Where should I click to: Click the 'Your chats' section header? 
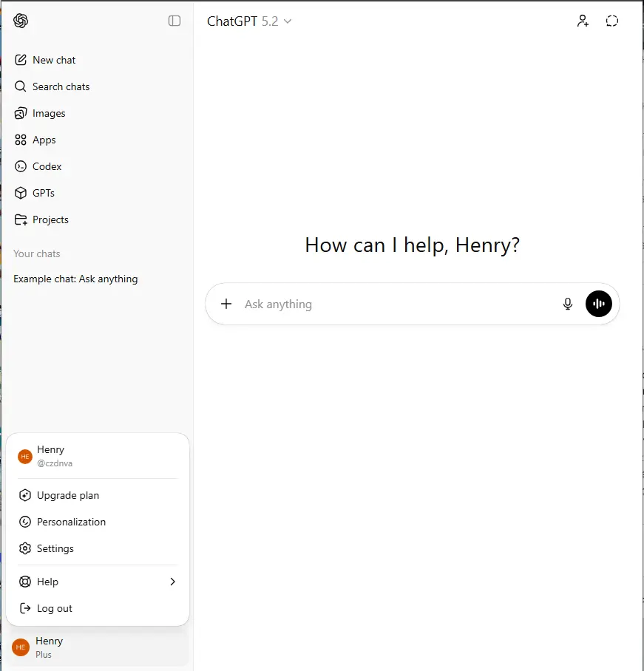[36, 253]
